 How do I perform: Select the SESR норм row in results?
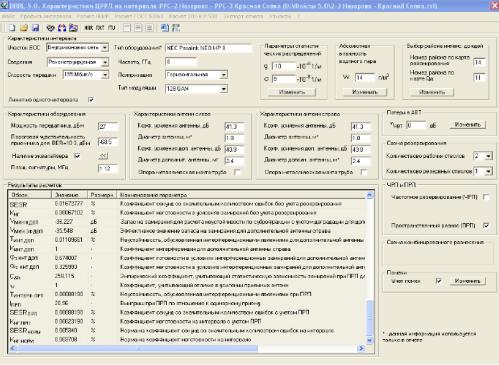[x=187, y=331]
